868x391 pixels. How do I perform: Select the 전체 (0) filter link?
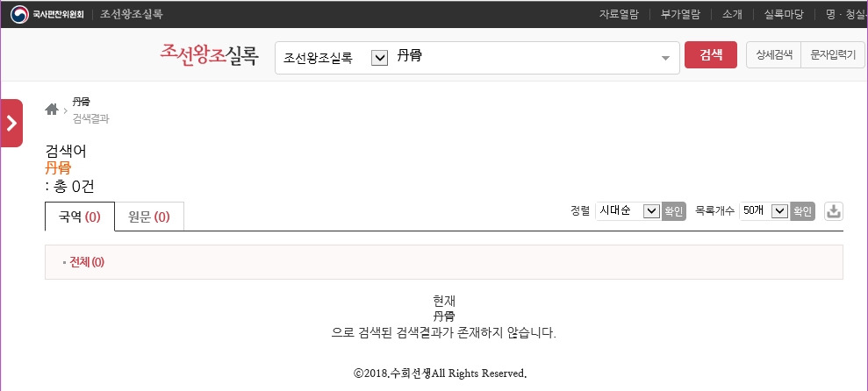86,262
